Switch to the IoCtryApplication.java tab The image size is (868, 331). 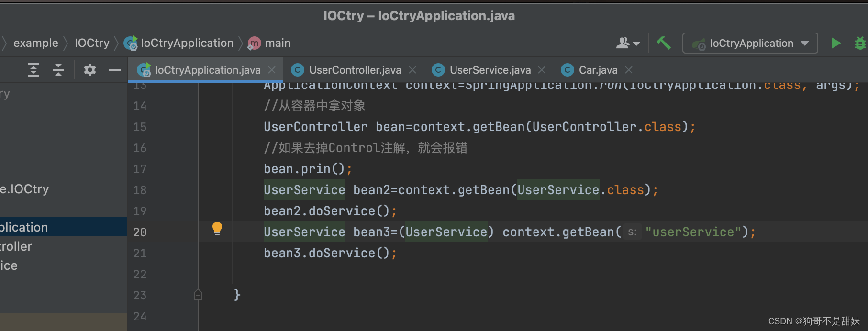point(206,70)
